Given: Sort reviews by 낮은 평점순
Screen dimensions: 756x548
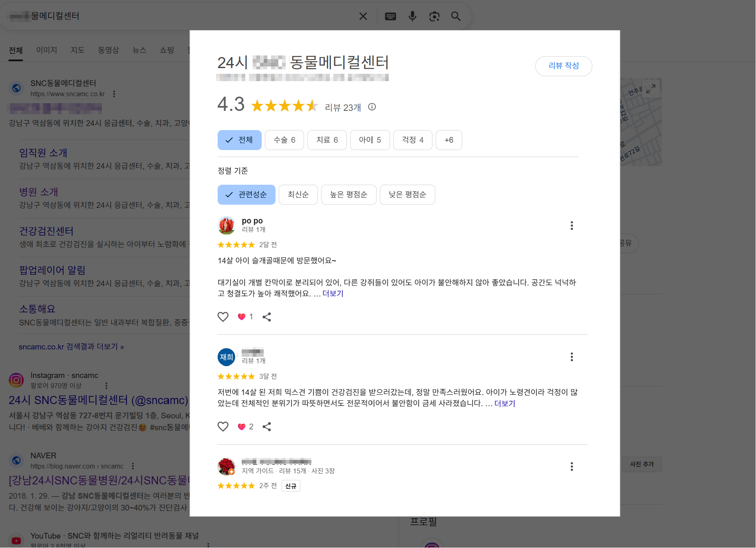Looking at the screenshot, I should (x=407, y=195).
